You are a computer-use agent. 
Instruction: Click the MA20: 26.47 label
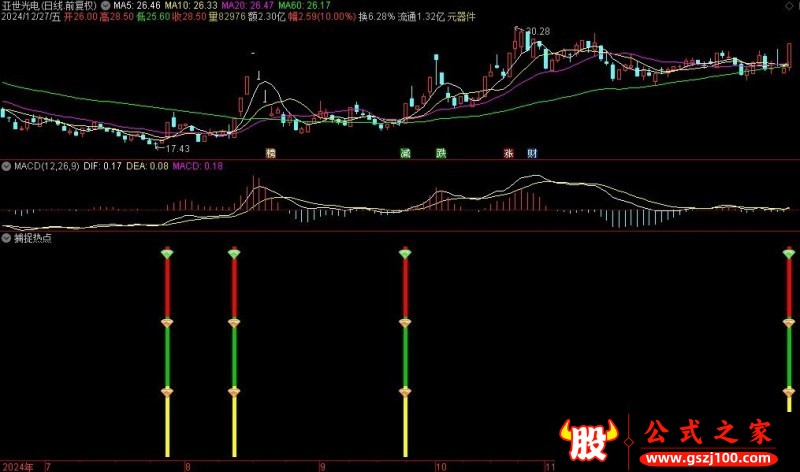point(247,6)
